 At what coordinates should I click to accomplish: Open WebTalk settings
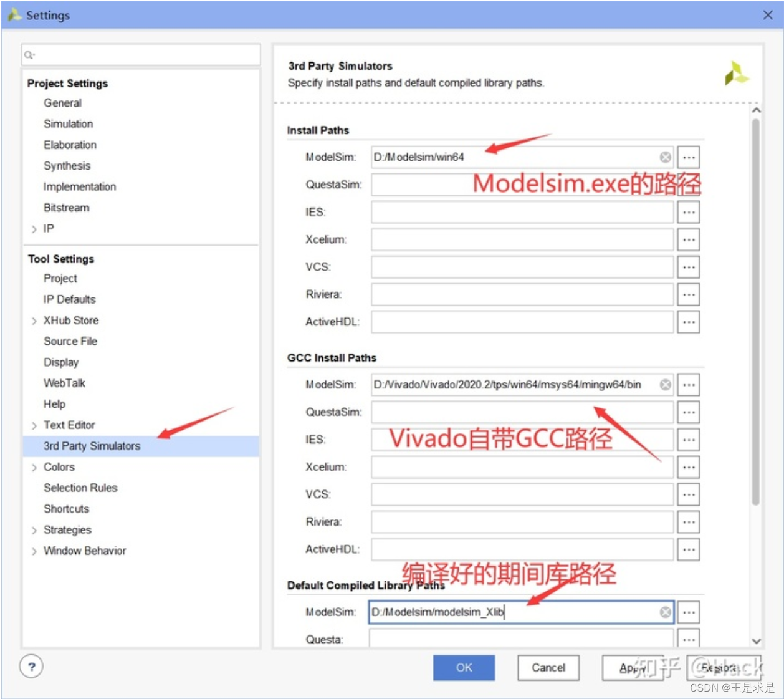(64, 383)
